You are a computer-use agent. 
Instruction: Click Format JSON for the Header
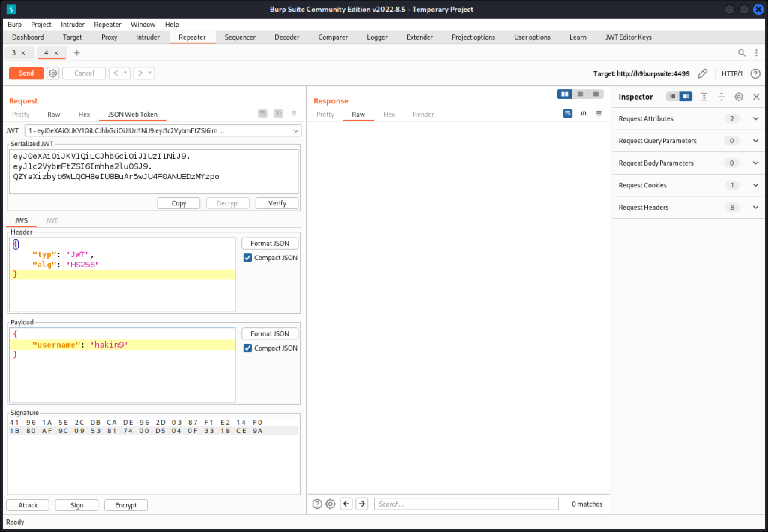pyautogui.click(x=270, y=244)
